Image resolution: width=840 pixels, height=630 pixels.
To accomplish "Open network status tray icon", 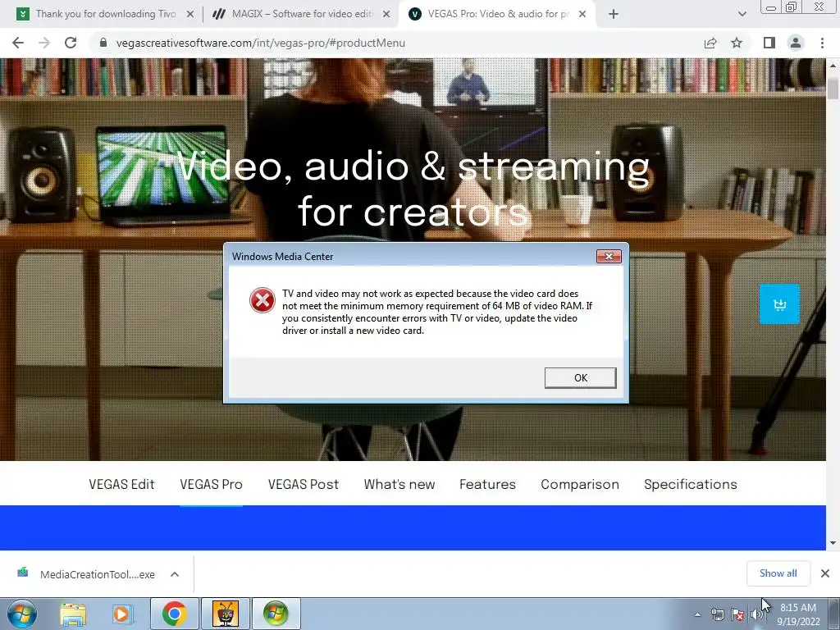I will [x=718, y=615].
